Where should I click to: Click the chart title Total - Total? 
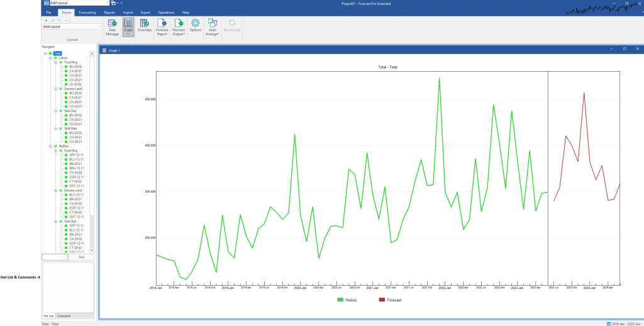tap(387, 67)
